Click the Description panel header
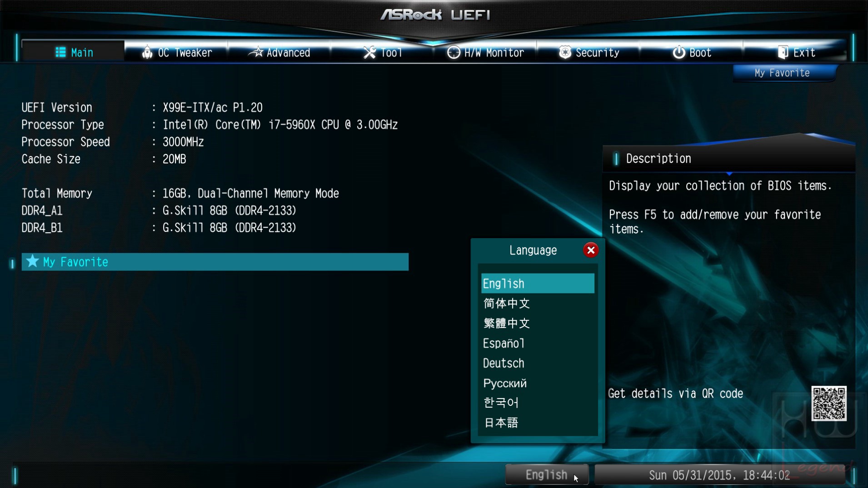 [728, 159]
